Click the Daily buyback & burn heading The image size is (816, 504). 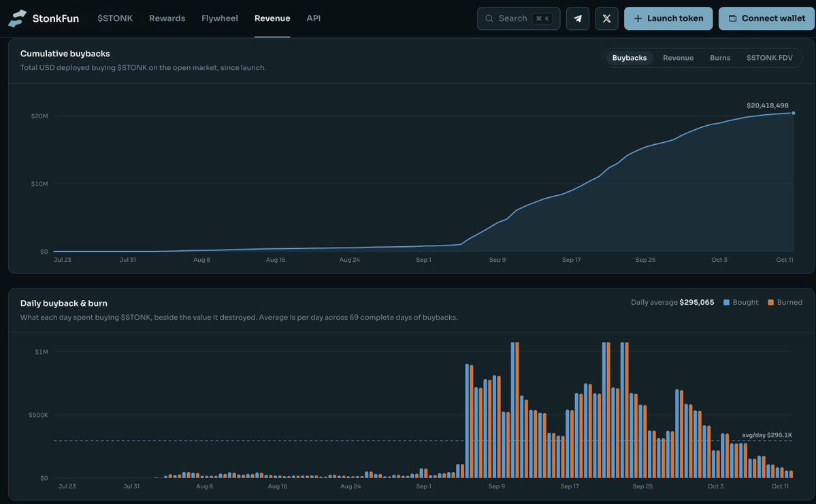click(63, 303)
